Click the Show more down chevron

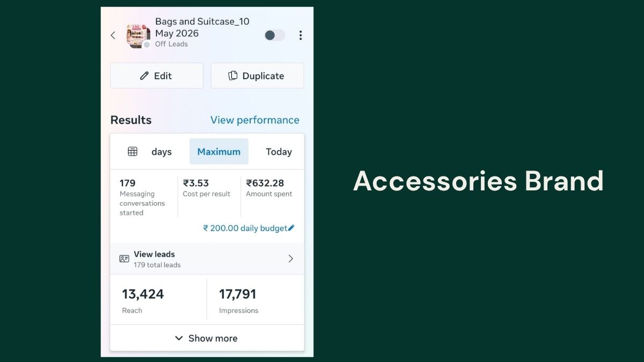179,338
